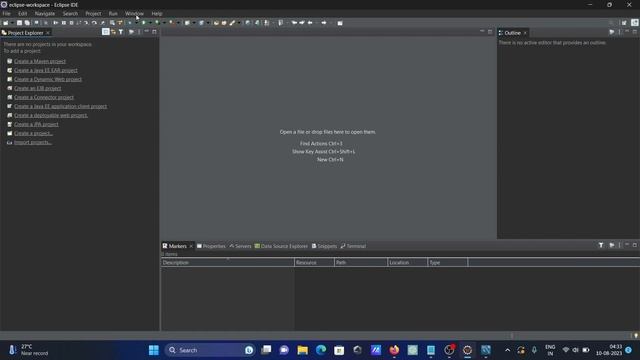
Task: Open the Help menu
Action: [157, 13]
